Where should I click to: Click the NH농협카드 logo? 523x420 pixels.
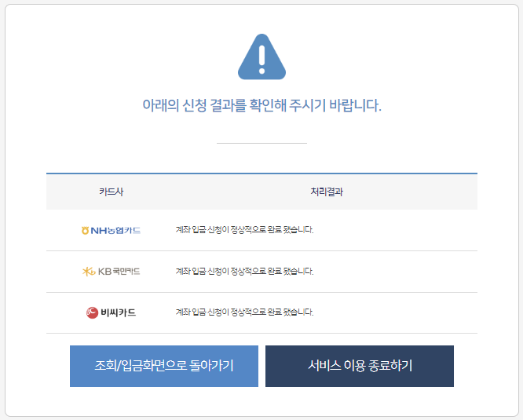111,230
